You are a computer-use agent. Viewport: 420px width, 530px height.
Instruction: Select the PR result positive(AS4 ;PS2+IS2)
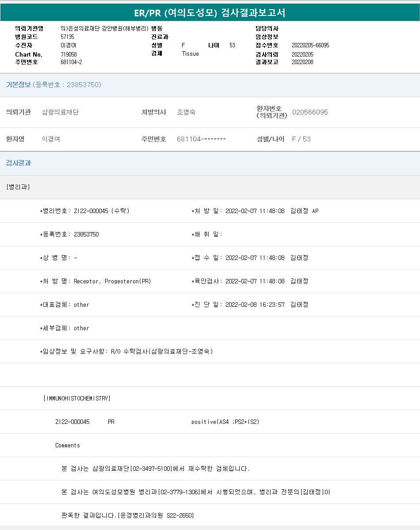225,422
